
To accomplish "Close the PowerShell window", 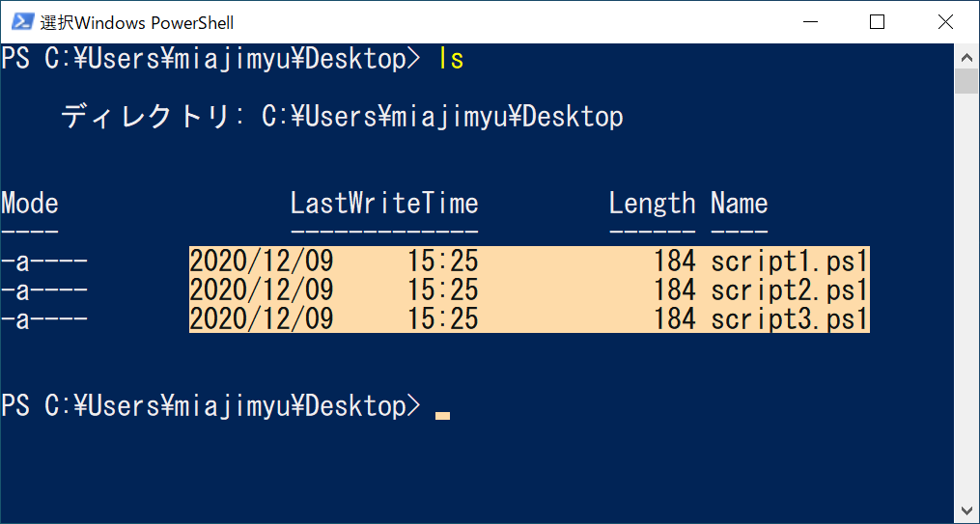I will point(944,21).
